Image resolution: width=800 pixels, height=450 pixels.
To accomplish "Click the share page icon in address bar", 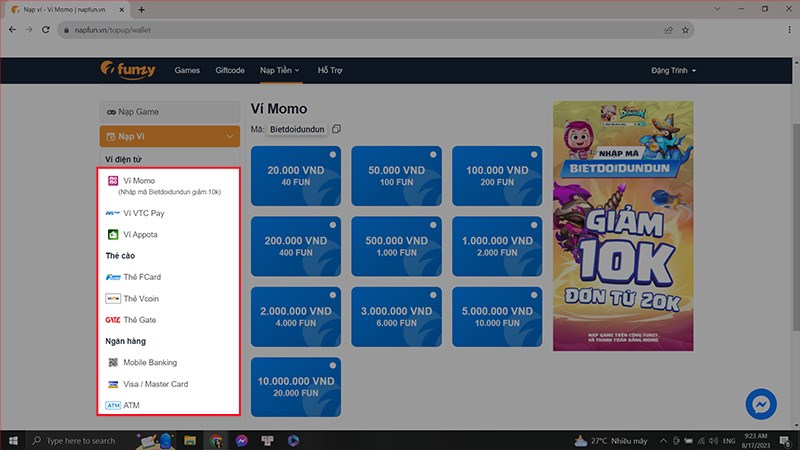I will pos(668,30).
